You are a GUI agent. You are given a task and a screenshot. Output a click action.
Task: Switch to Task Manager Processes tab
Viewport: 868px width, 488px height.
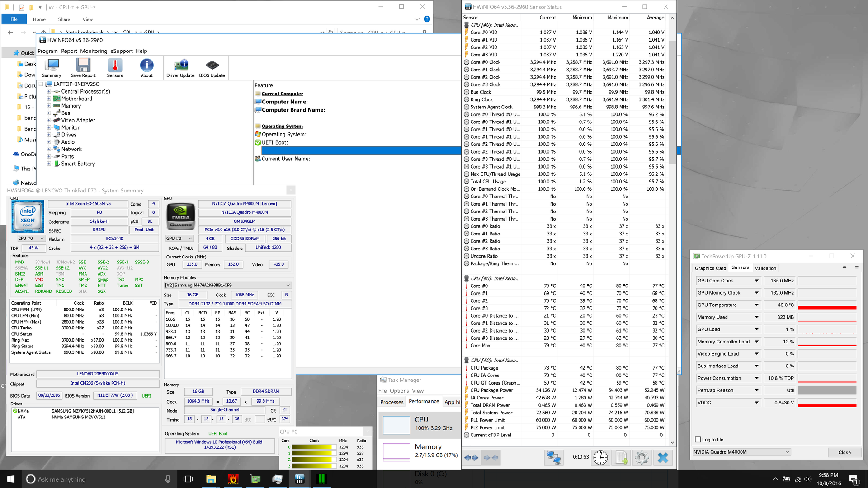392,402
